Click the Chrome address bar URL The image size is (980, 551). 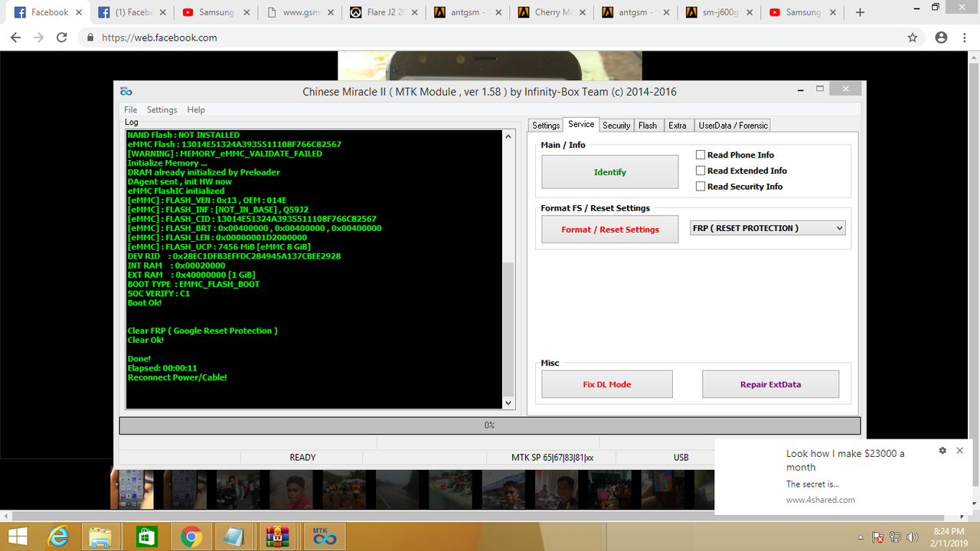[x=159, y=37]
